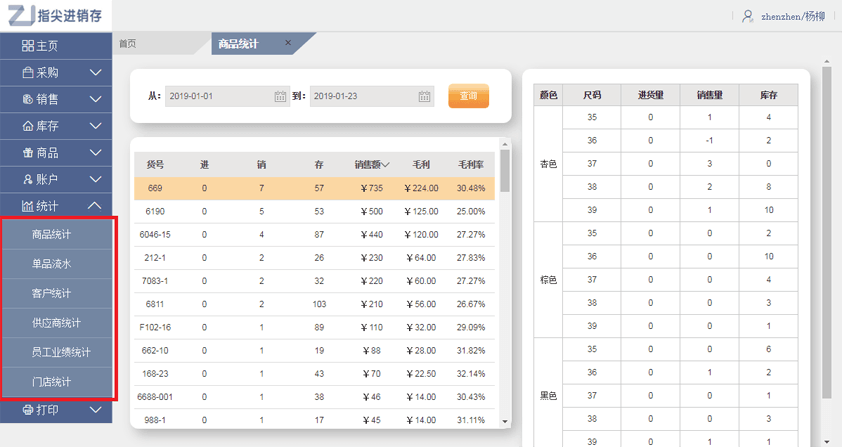Collapse the 统计 section chevron

(x=96, y=206)
